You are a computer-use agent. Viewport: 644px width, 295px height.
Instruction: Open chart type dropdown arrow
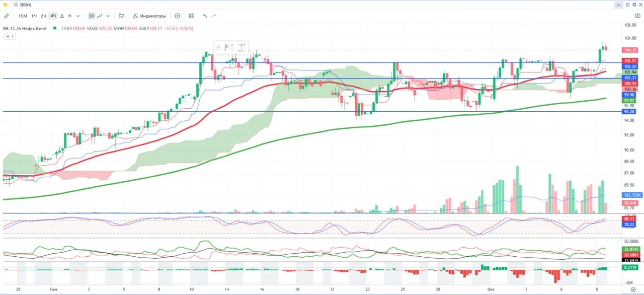tap(108, 16)
